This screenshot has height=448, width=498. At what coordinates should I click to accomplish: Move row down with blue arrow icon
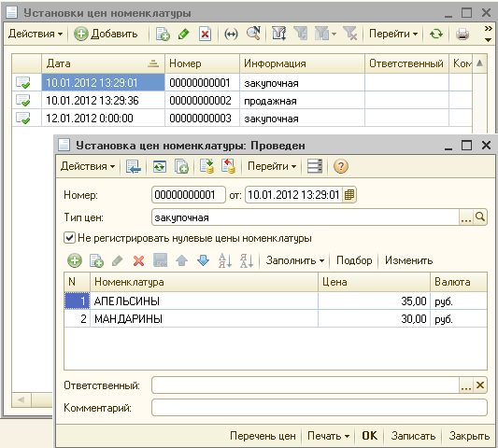[204, 260]
